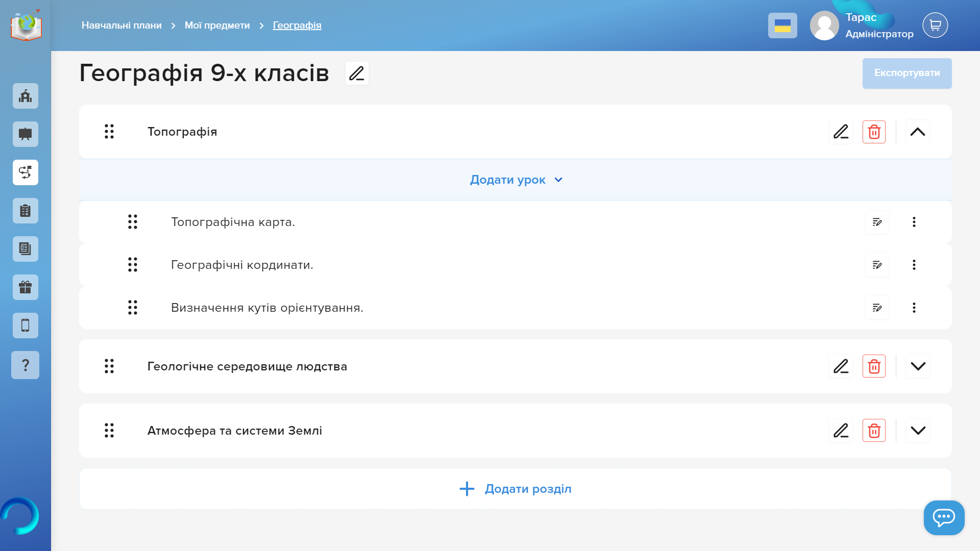Open the chat support bubble
The width and height of the screenshot is (980, 551).
coord(944,517)
